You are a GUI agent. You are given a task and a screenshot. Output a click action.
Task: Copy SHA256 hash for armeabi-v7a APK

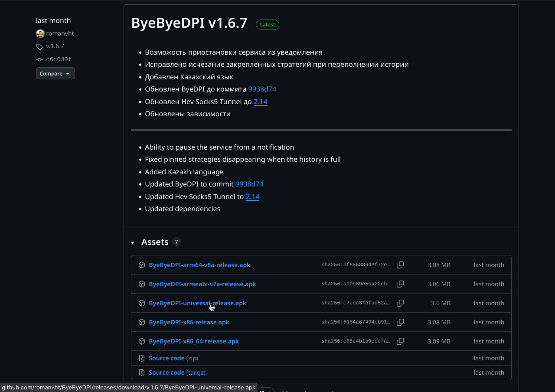pos(400,284)
